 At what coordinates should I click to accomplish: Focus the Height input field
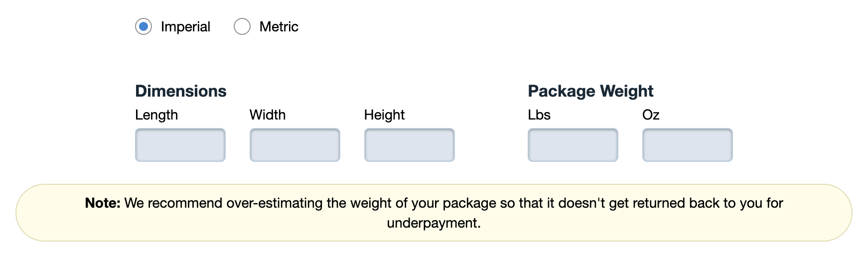[x=410, y=145]
